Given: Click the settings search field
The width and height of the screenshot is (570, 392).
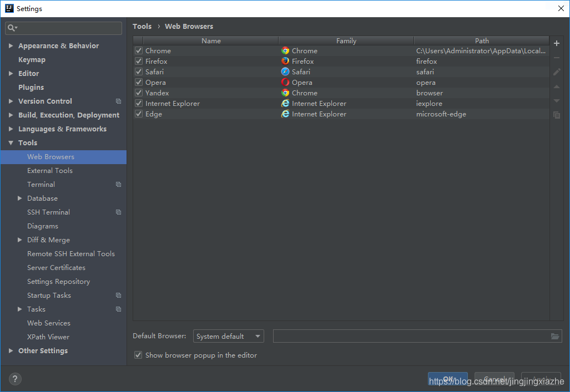Looking at the screenshot, I should pos(64,28).
